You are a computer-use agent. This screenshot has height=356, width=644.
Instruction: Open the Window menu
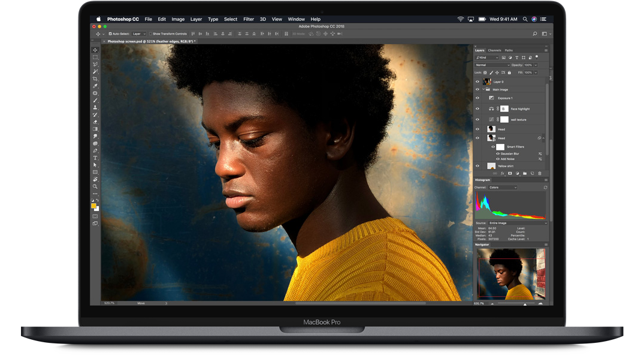coord(296,19)
